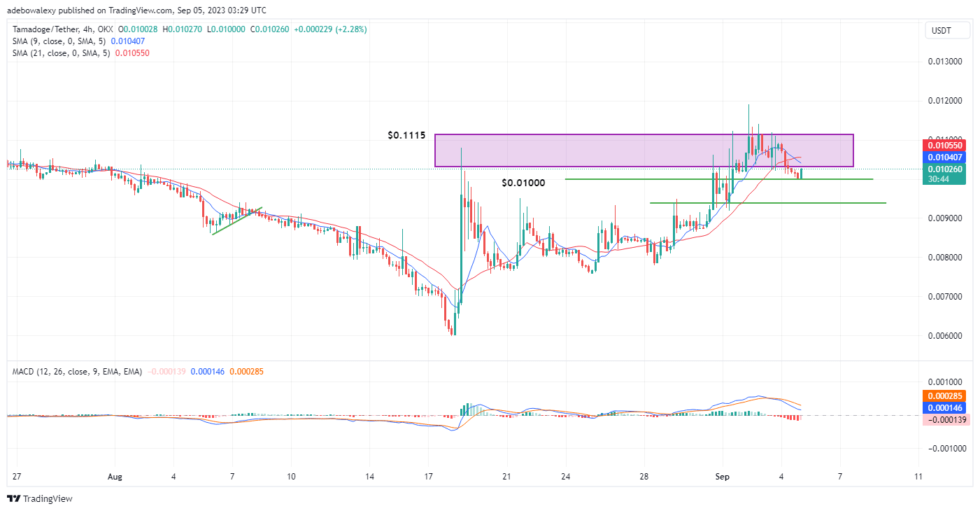Click the Aug date label on time axis
The width and height of the screenshot is (980, 511).
tap(115, 477)
